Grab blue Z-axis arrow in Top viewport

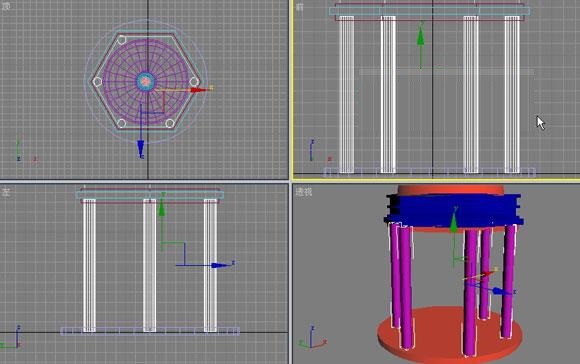click(x=141, y=149)
